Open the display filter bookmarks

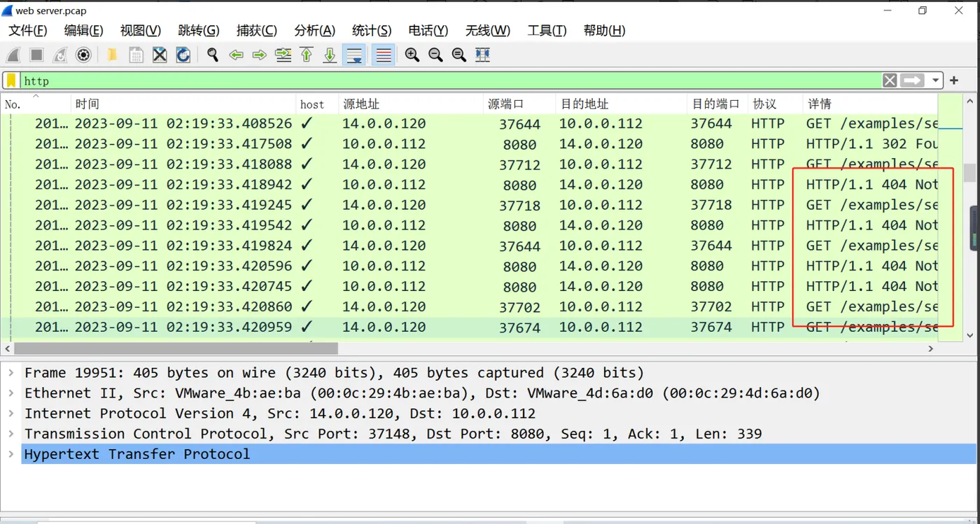(x=11, y=80)
